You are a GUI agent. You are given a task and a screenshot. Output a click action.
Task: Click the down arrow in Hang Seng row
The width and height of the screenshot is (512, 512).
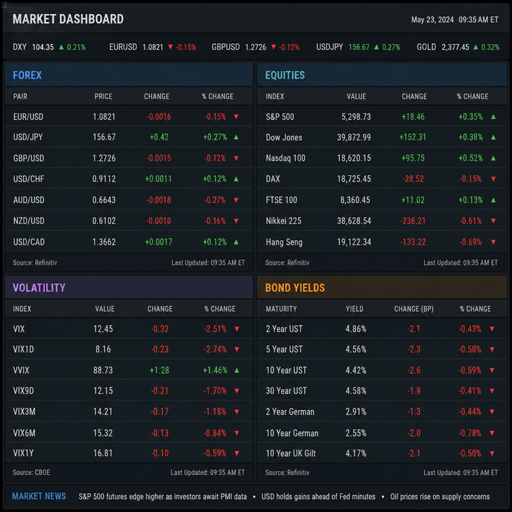[x=493, y=242]
